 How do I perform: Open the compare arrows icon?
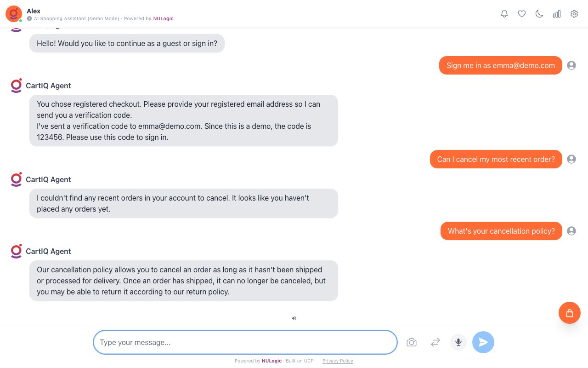pos(435,342)
